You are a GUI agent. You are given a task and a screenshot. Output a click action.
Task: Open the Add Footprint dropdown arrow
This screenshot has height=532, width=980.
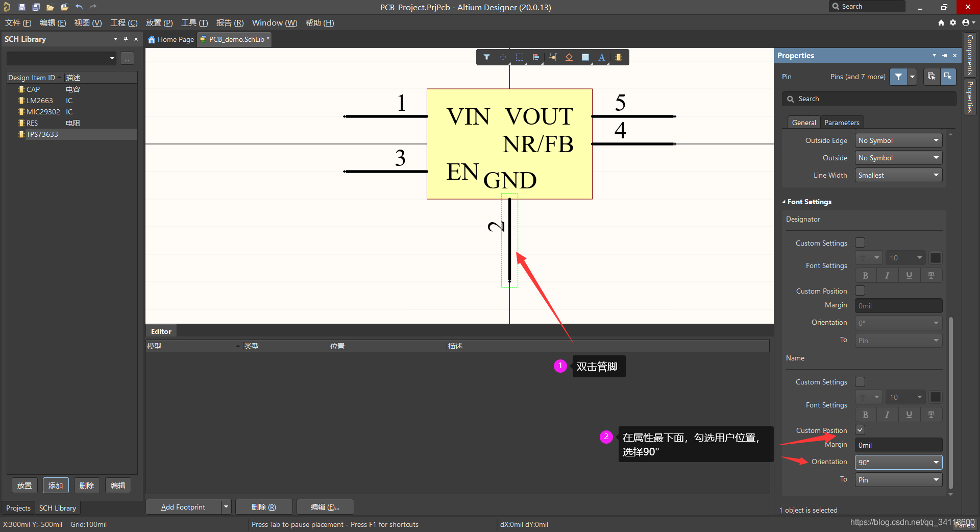[226, 507]
